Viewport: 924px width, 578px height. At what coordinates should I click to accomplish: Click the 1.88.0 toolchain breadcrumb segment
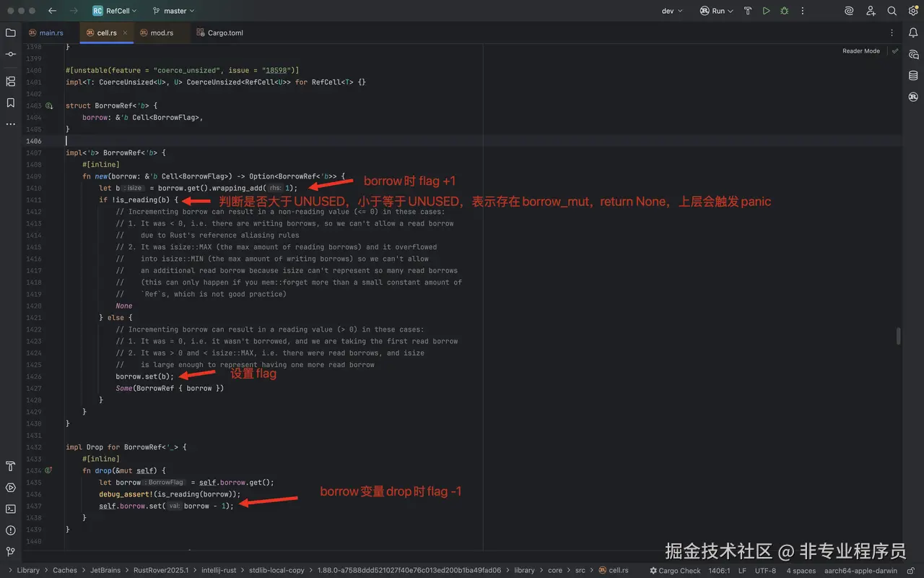(x=409, y=571)
